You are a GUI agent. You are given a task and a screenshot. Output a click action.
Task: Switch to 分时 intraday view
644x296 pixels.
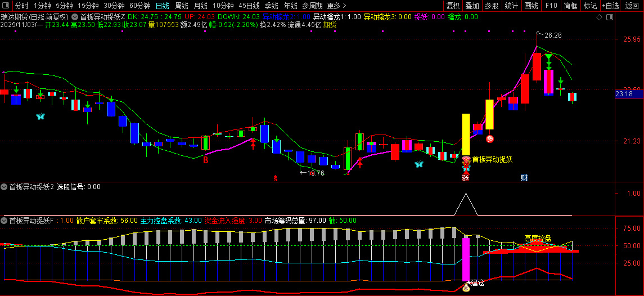click(22, 6)
